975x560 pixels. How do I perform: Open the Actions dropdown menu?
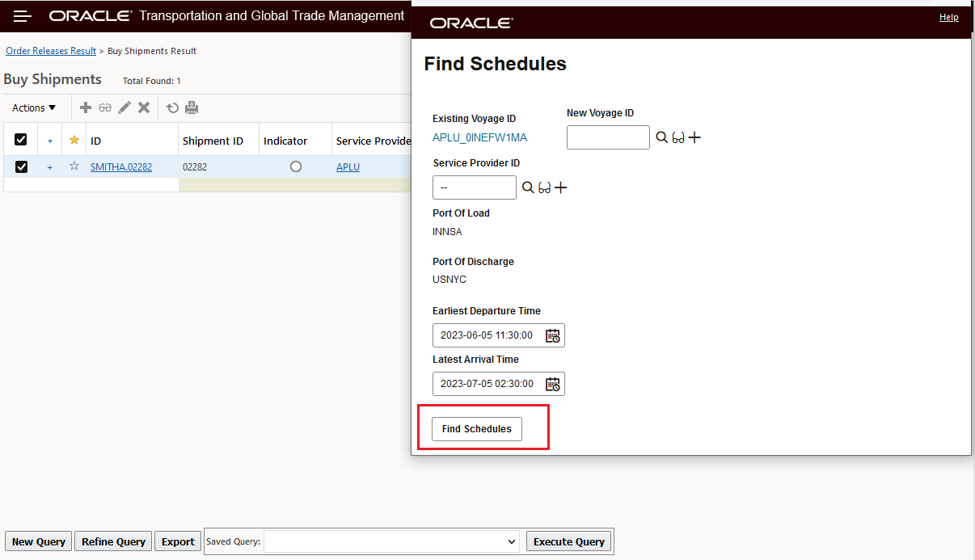pos(34,107)
